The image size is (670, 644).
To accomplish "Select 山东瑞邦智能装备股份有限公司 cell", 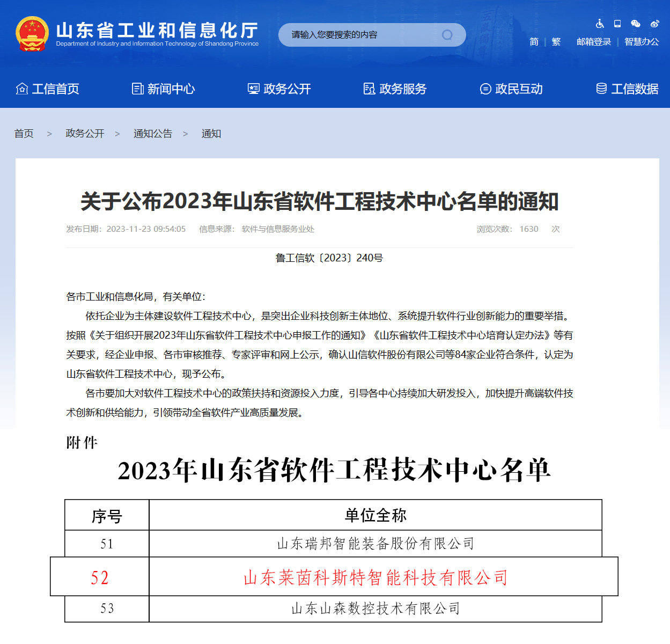I will (376, 544).
